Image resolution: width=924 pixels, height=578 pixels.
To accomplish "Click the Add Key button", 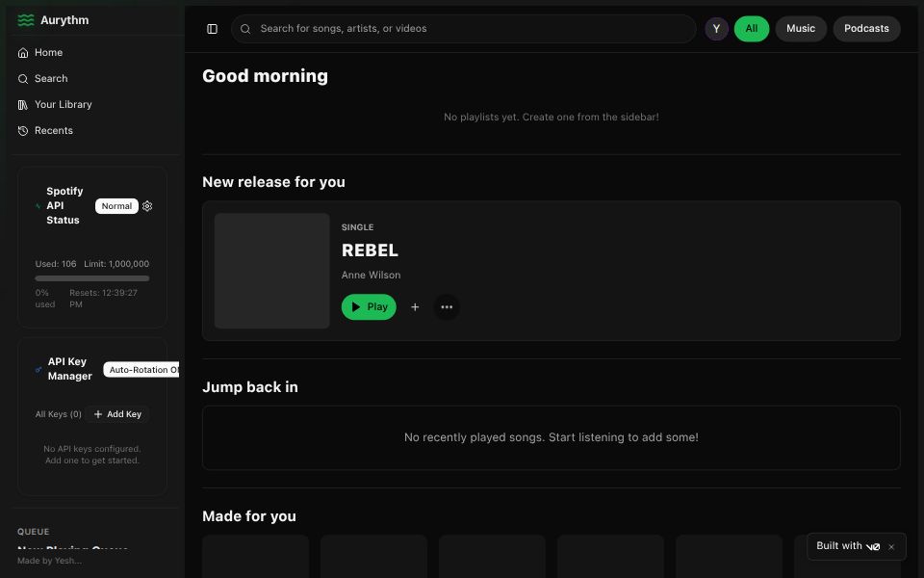I will (116, 413).
